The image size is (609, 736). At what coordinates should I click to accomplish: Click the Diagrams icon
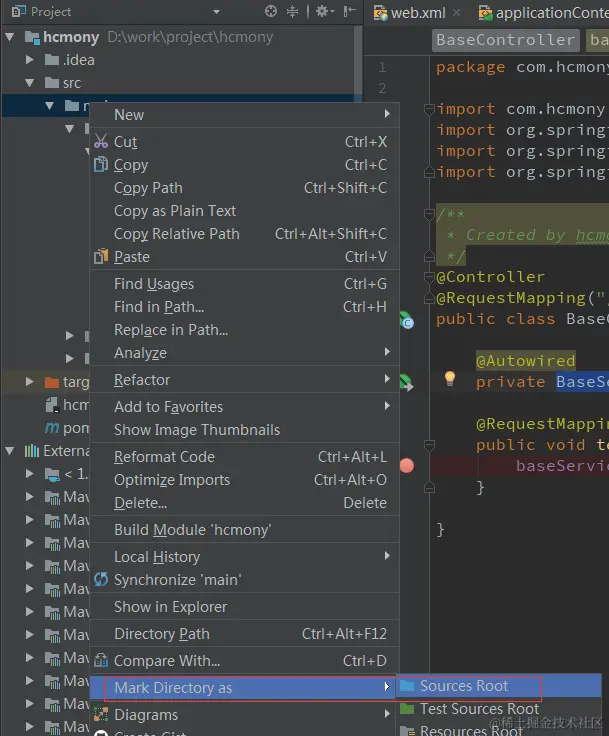click(101, 714)
